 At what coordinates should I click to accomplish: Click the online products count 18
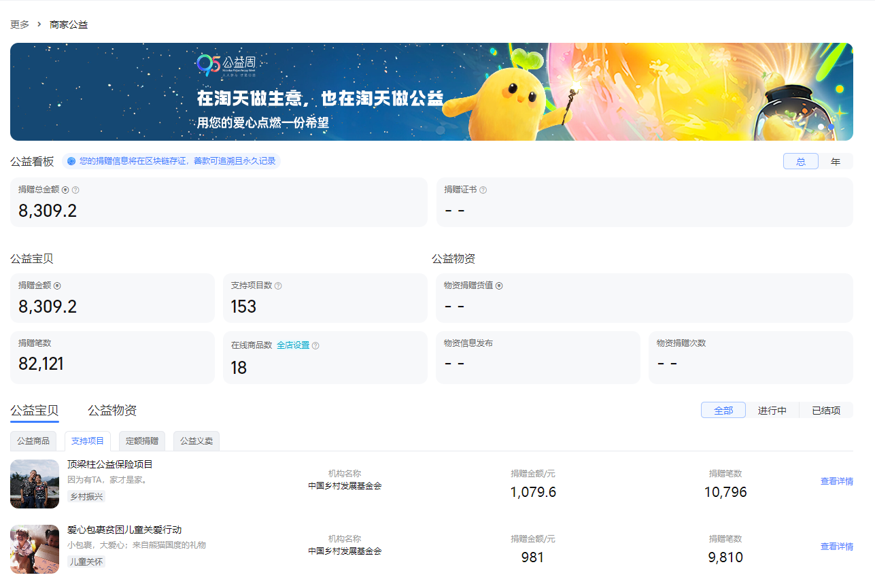(x=239, y=368)
